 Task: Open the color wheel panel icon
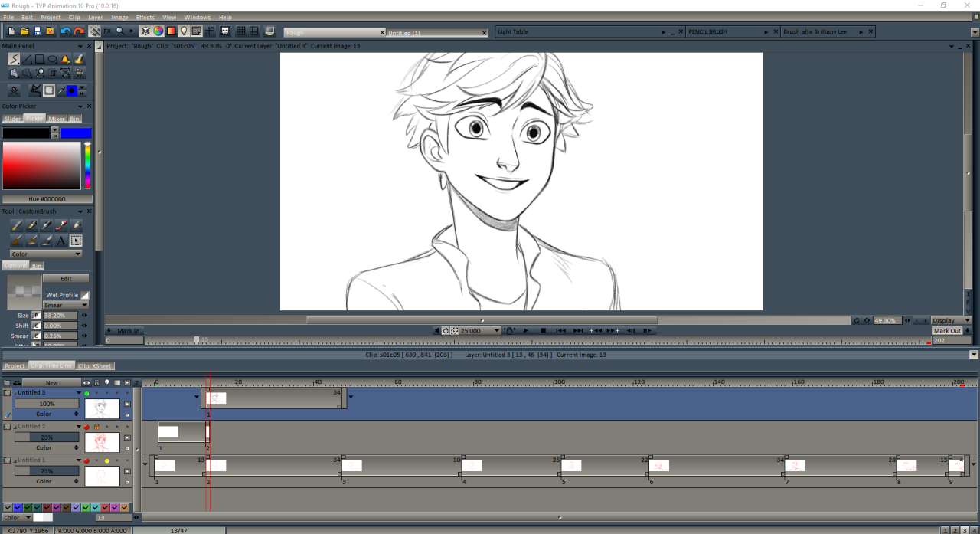(x=158, y=31)
